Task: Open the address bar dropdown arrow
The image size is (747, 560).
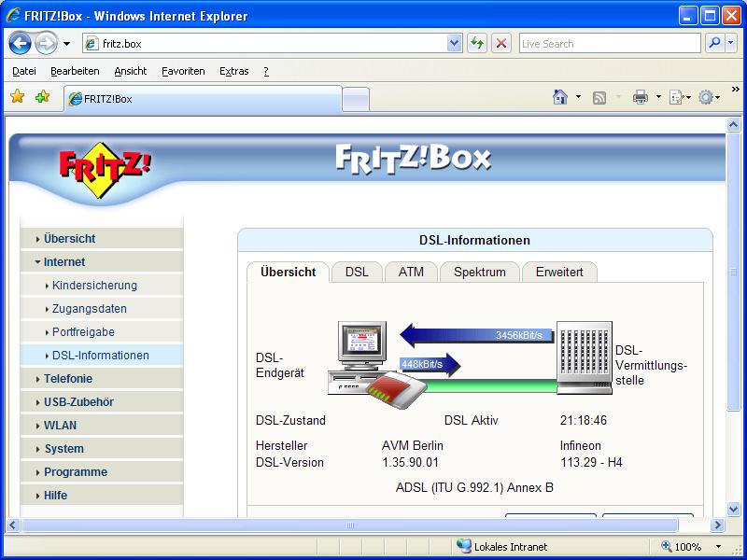Action: coord(455,43)
